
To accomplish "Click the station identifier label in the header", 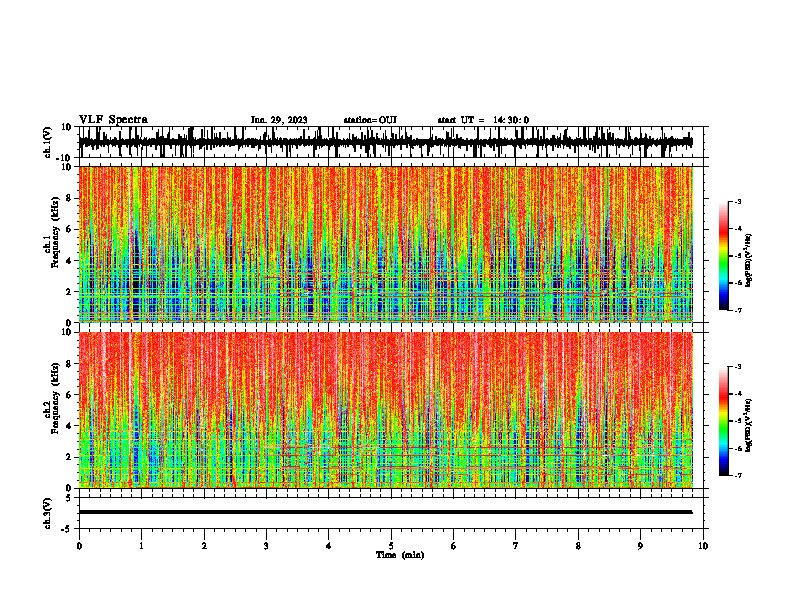I will pyautogui.click(x=370, y=120).
